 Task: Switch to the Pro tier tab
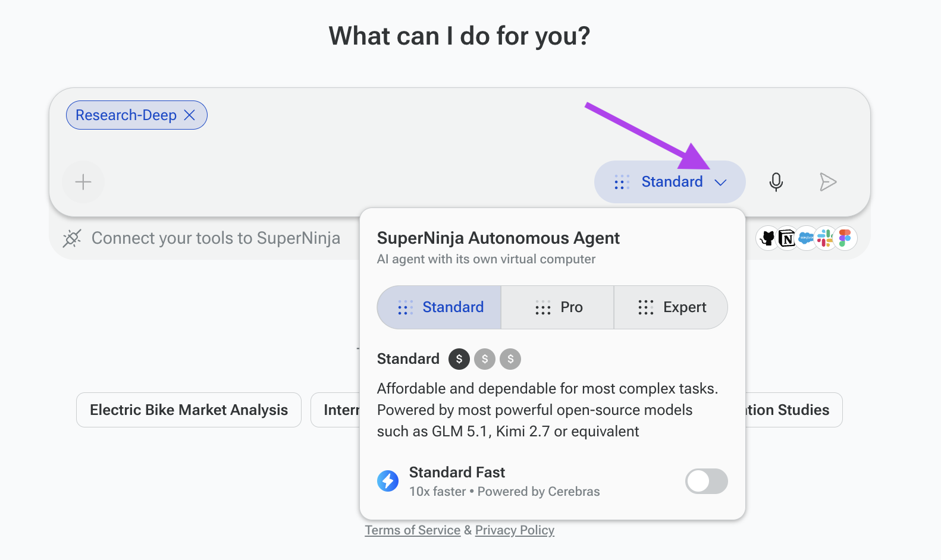(x=557, y=307)
